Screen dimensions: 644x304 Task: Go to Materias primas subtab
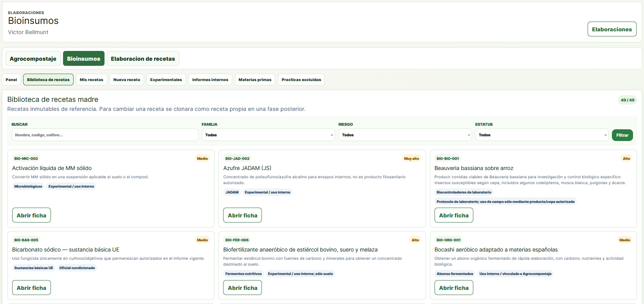255,80
